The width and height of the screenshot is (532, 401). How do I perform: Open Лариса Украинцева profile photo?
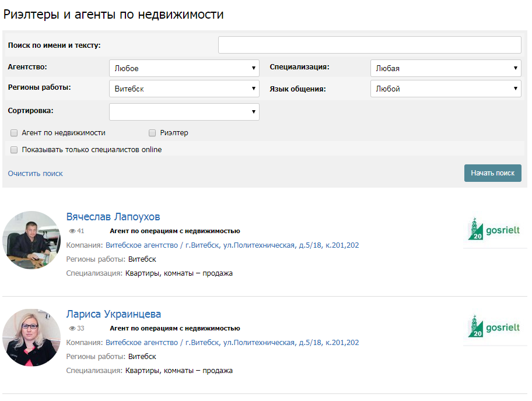click(x=32, y=338)
